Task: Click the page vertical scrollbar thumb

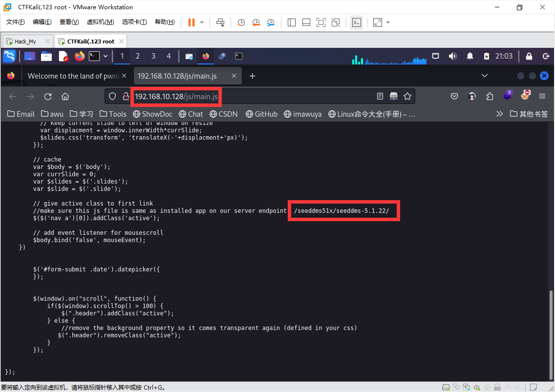Action: [551, 334]
